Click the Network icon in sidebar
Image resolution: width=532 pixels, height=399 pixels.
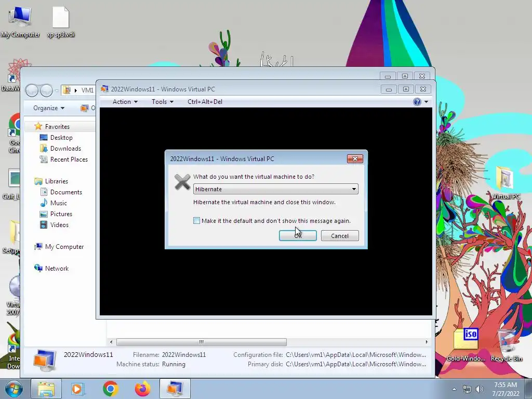[x=38, y=268]
